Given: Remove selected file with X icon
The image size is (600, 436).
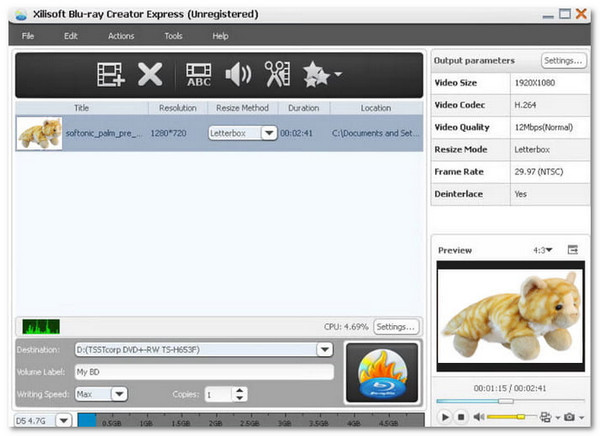Looking at the screenshot, I should 150,74.
